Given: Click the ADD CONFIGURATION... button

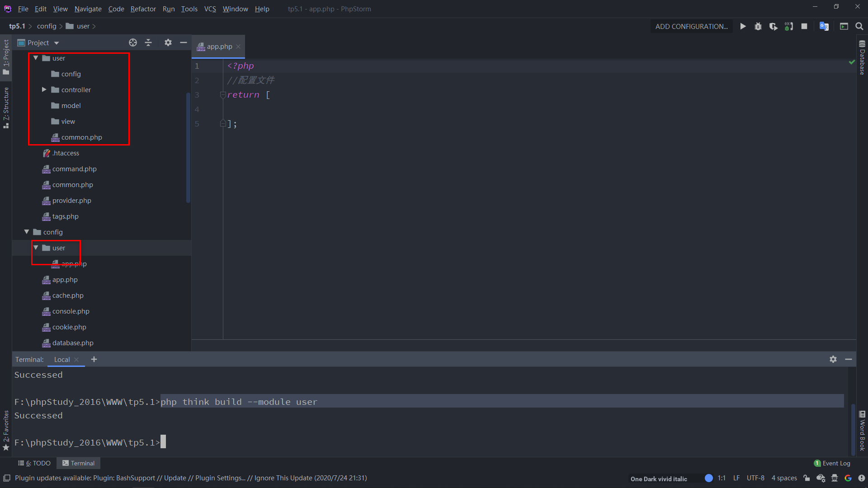Looking at the screenshot, I should (691, 26).
